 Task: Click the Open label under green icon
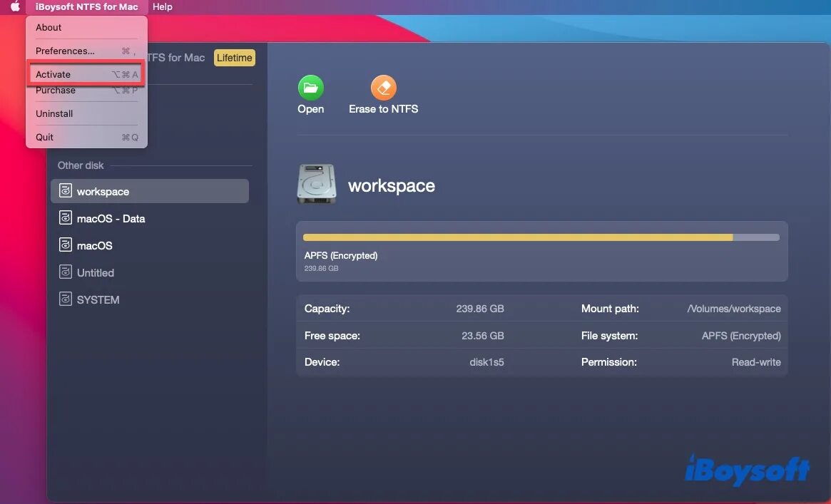point(310,109)
